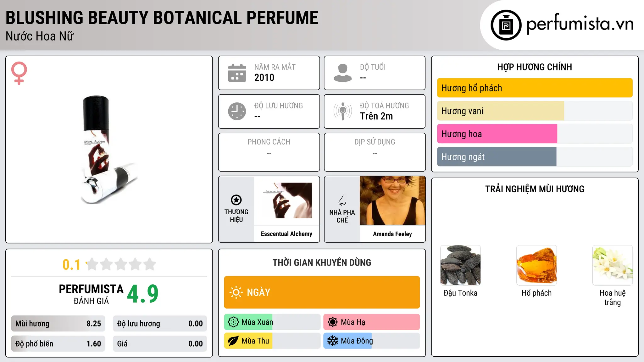Click the Mùa Xuân season bar
644x362 pixels.
point(272,322)
